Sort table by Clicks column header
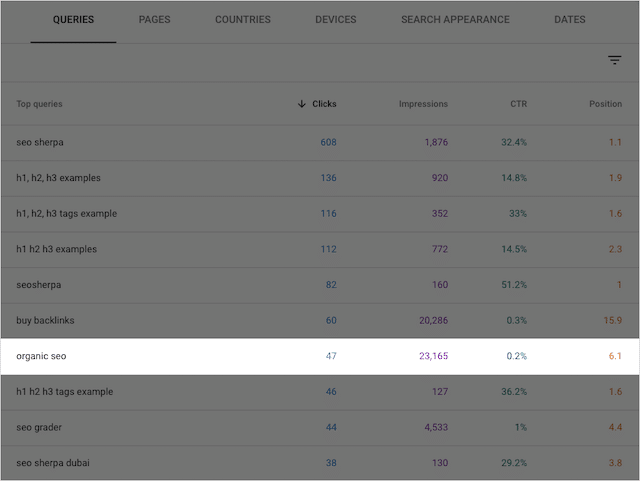The width and height of the screenshot is (640, 481). (x=324, y=104)
